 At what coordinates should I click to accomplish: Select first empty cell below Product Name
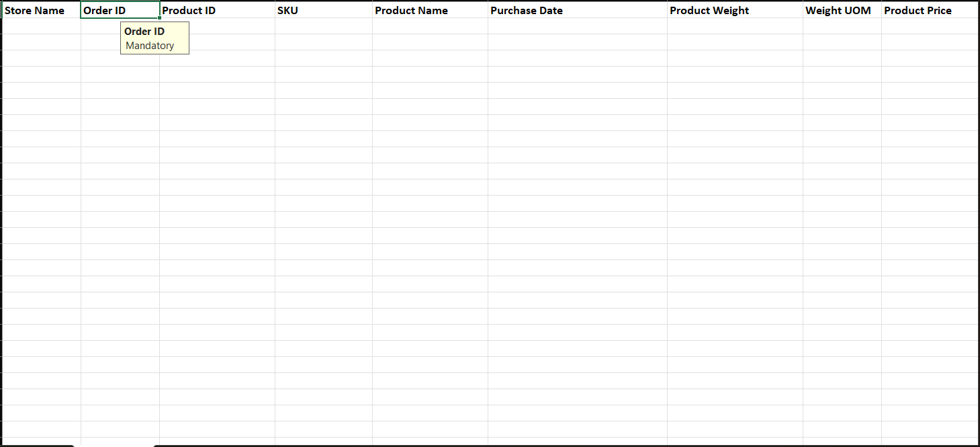pyautogui.click(x=430, y=26)
